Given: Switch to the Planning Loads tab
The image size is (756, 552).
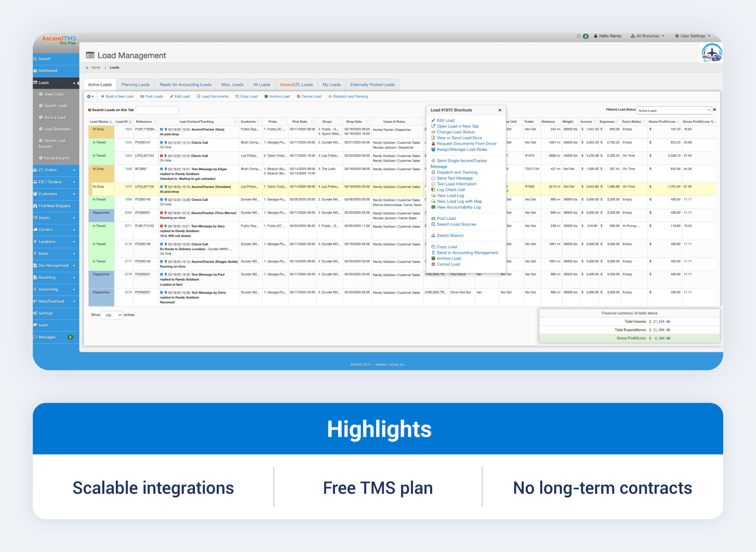Looking at the screenshot, I should pyautogui.click(x=135, y=85).
